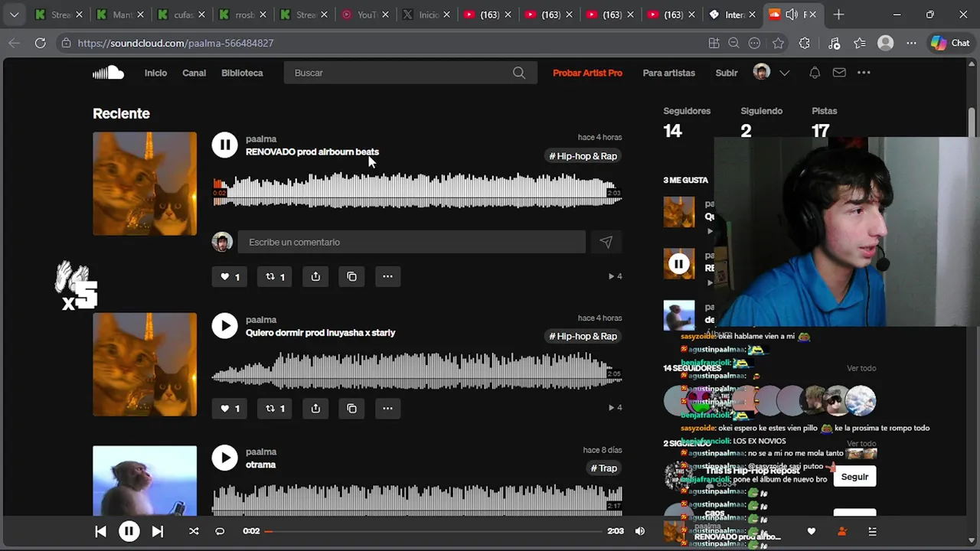Viewport: 980px width, 551px height.
Task: Open the header more options dots
Action: pos(864,73)
